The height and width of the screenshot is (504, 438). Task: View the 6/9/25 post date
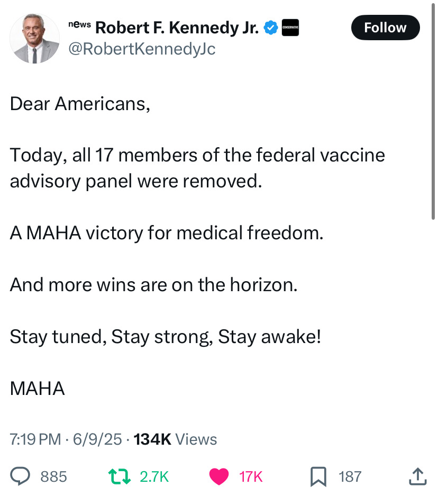[x=97, y=439]
